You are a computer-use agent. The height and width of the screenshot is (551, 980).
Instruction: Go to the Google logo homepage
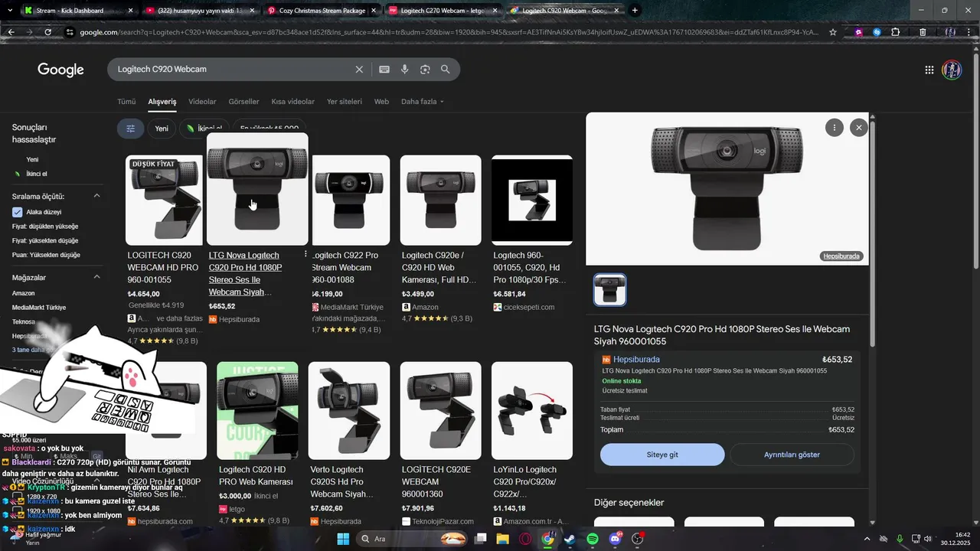pos(60,70)
